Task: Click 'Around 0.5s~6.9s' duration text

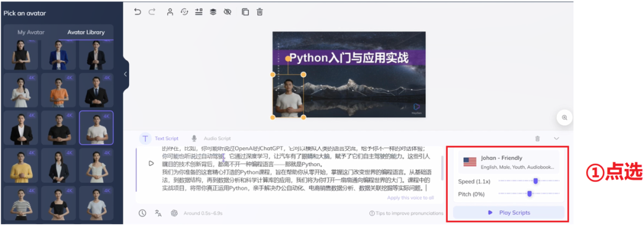Action: pos(203,213)
